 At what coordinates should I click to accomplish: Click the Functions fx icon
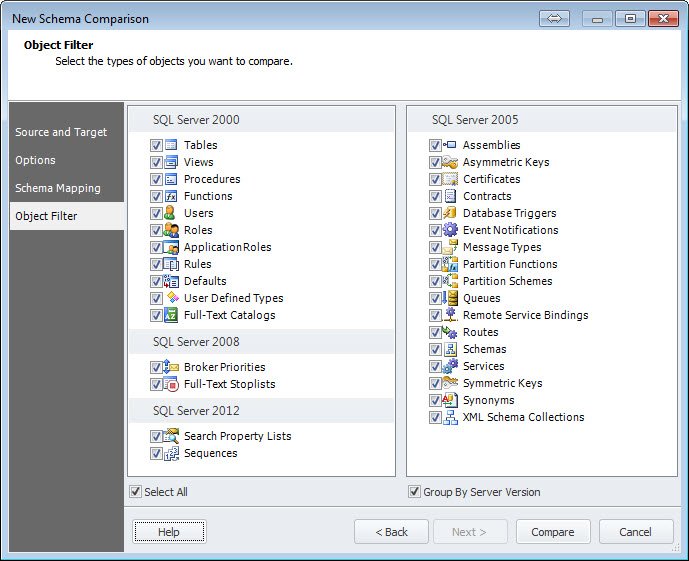(171, 196)
